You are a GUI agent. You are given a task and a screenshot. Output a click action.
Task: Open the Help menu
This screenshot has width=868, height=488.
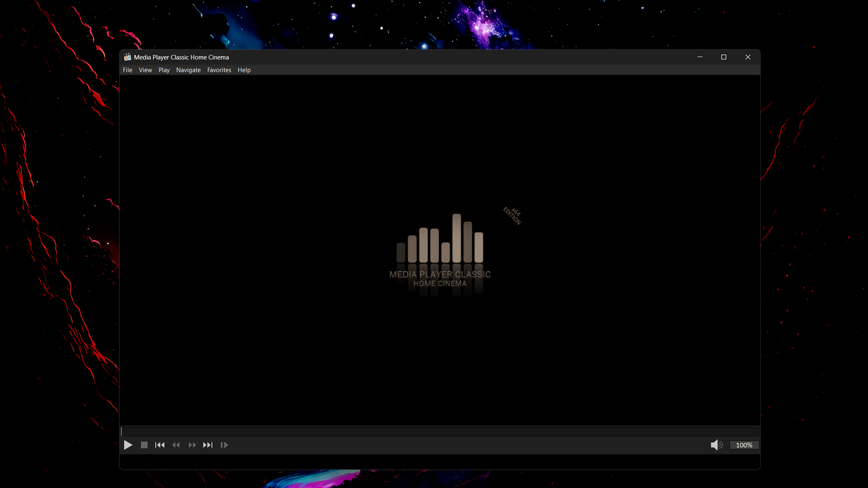click(x=244, y=70)
